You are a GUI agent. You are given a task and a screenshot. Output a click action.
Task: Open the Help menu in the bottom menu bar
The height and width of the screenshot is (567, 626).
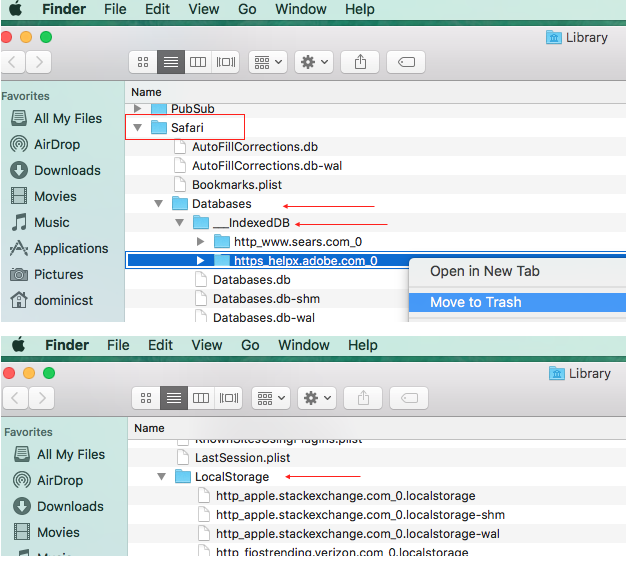(363, 345)
